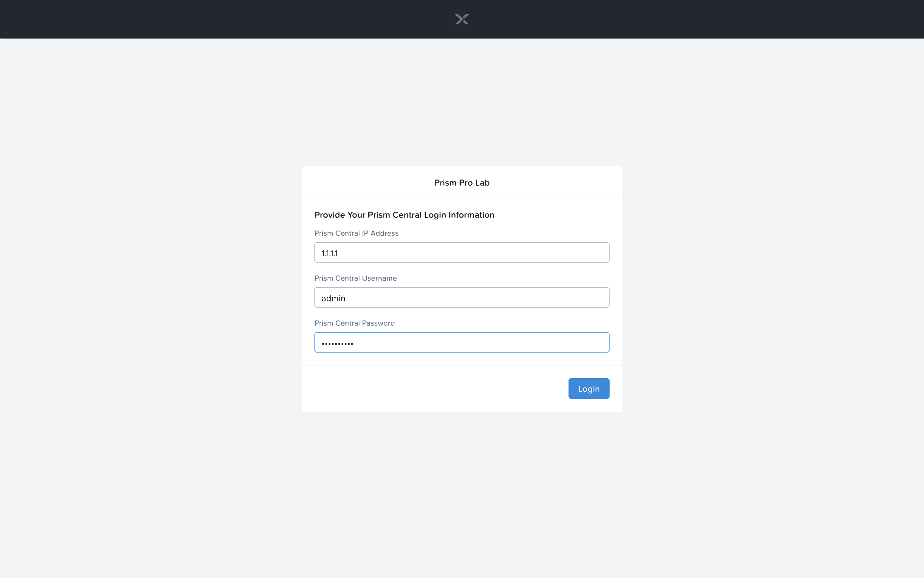Focus the Prism Central IP Address field
The width and height of the screenshot is (924, 578).
462,252
